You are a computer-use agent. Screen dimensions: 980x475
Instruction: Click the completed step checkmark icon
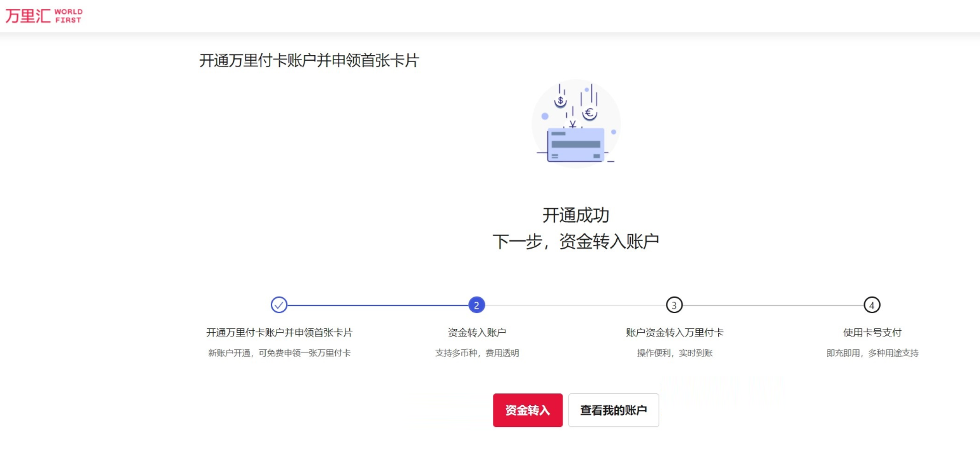coord(280,305)
